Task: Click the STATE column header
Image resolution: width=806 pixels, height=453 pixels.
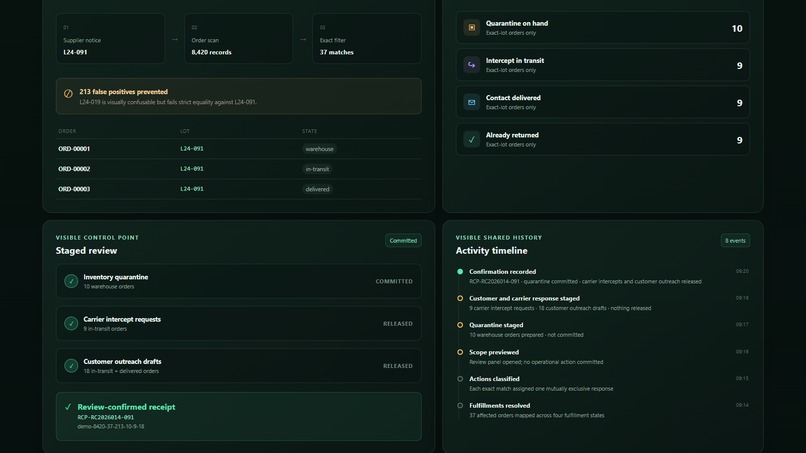Action: pyautogui.click(x=309, y=131)
